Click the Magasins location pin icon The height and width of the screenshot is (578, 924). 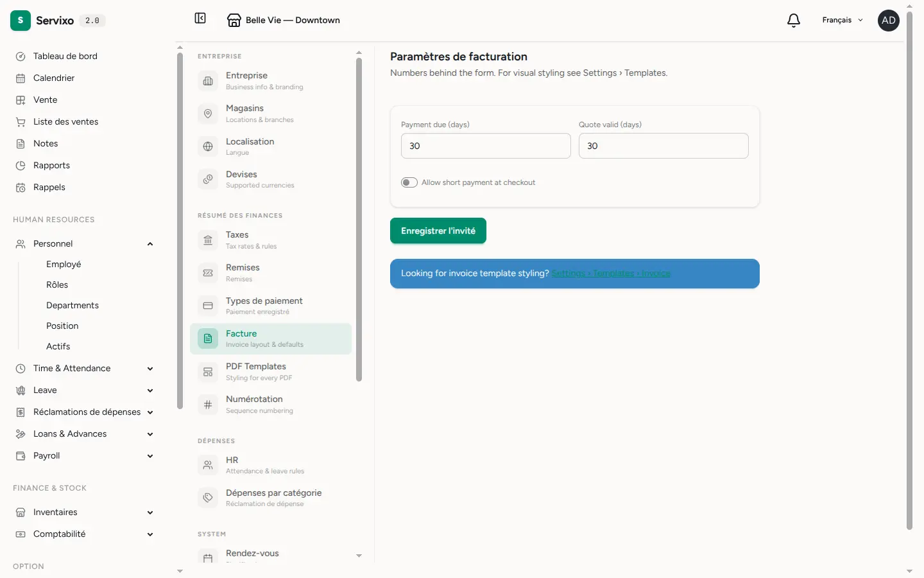tap(208, 114)
